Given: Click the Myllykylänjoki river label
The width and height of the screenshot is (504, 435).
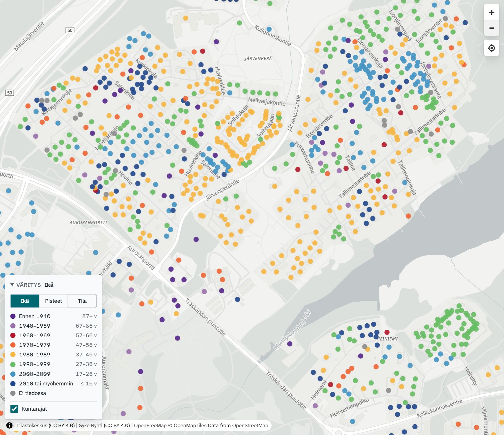Looking at the screenshot, I should point(292,330).
